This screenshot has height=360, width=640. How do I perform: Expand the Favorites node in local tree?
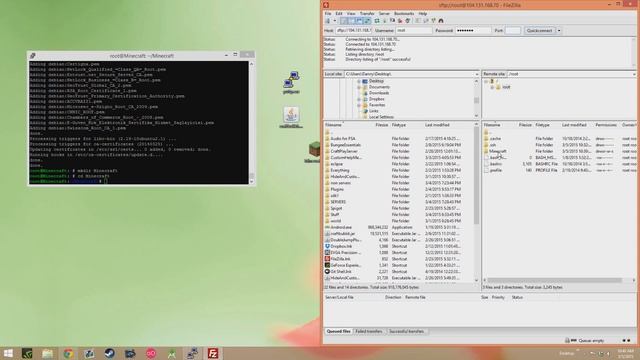click(x=359, y=105)
